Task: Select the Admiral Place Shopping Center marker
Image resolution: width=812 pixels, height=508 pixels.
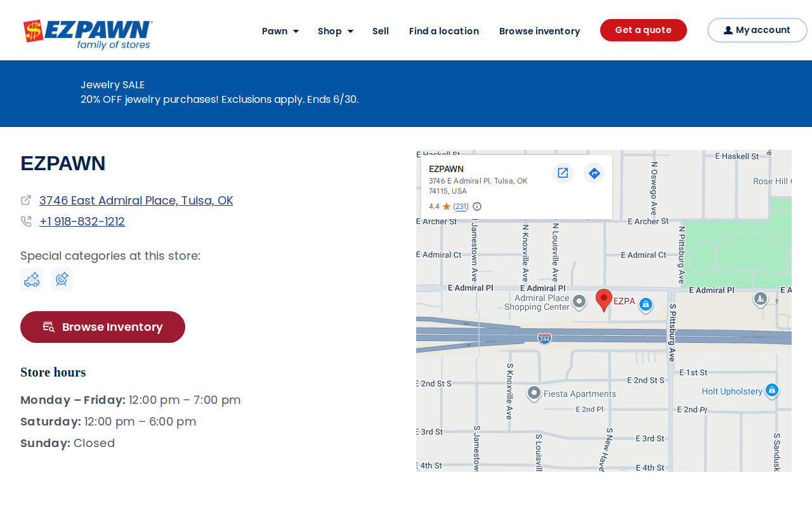Action: (x=579, y=302)
